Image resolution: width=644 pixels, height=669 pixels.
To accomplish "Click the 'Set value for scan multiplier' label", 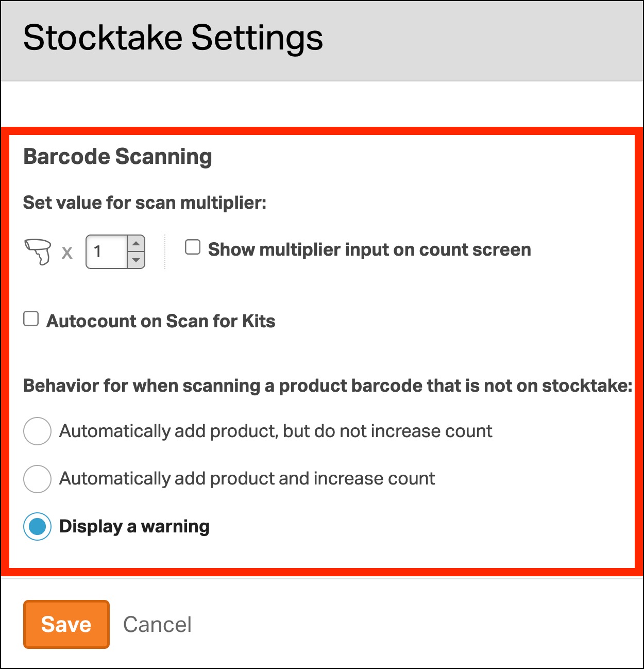I will tap(145, 203).
